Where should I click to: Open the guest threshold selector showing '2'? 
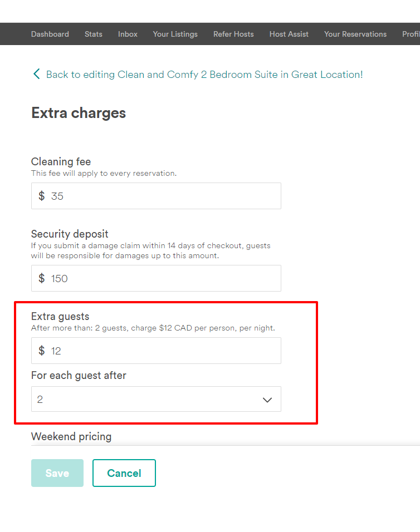[156, 399]
